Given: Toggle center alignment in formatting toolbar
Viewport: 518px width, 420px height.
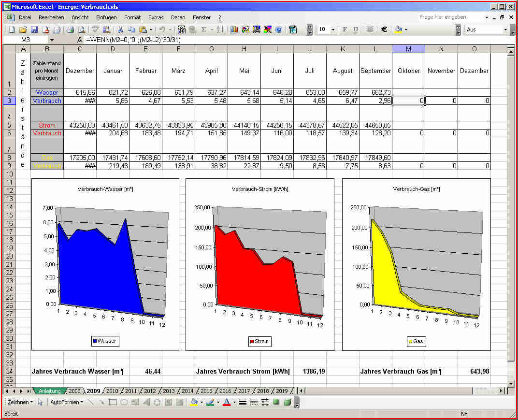Looking at the screenshot, I should [x=370, y=29].
